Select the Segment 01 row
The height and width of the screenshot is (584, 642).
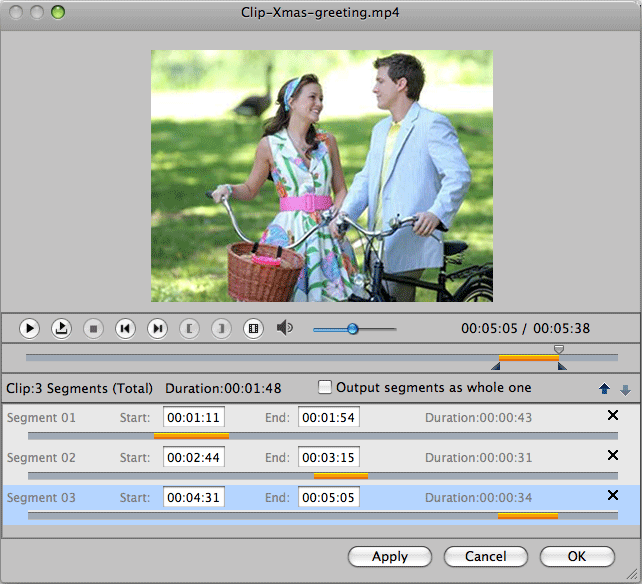pos(321,424)
